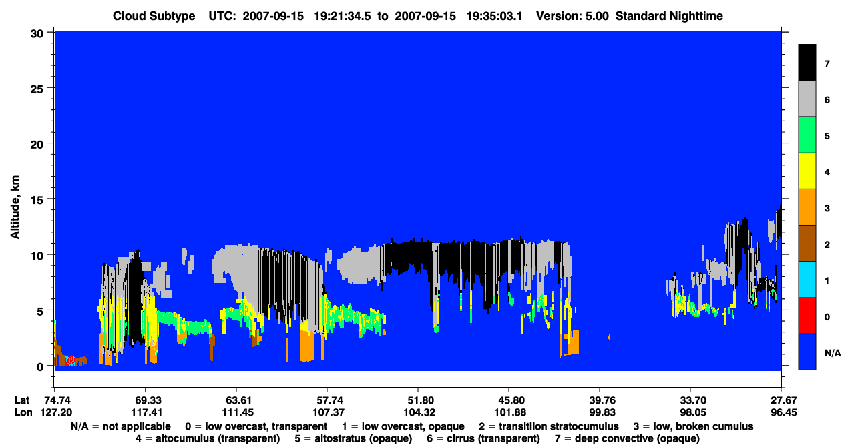Click the '4 = altocumulus (transparent)' key
The height and width of the screenshot is (445, 868).
tap(208, 438)
